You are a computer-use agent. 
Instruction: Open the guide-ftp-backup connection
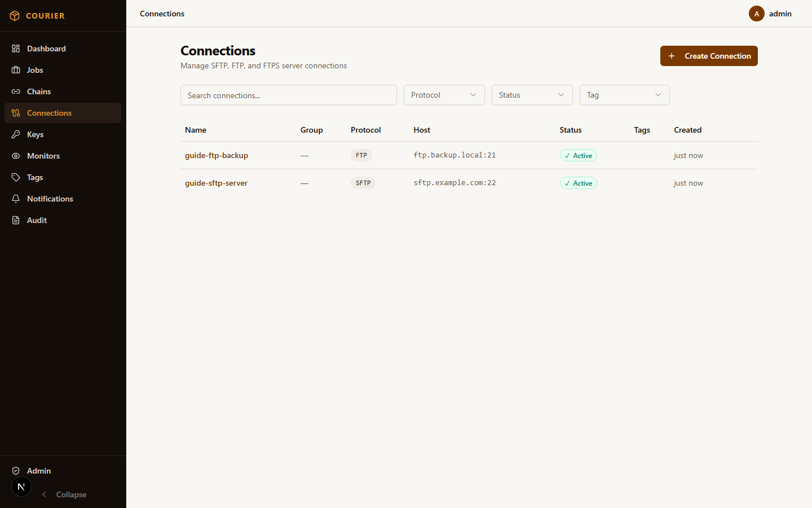pos(217,155)
